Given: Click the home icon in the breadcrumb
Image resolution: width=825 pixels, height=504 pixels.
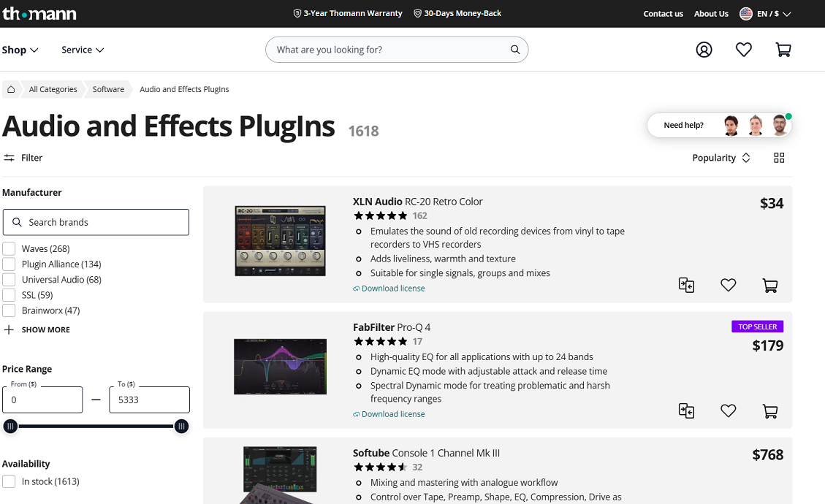Looking at the screenshot, I should 11,88.
